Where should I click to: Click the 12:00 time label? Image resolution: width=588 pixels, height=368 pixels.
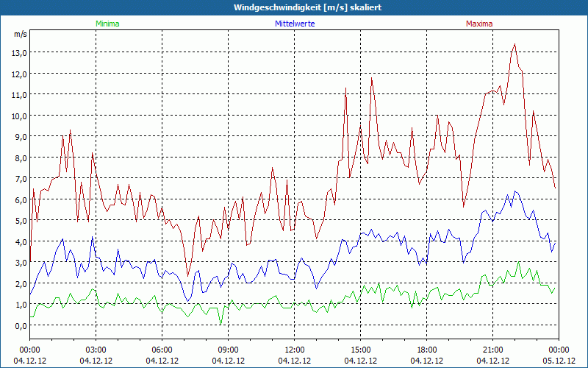pyautogui.click(x=295, y=350)
